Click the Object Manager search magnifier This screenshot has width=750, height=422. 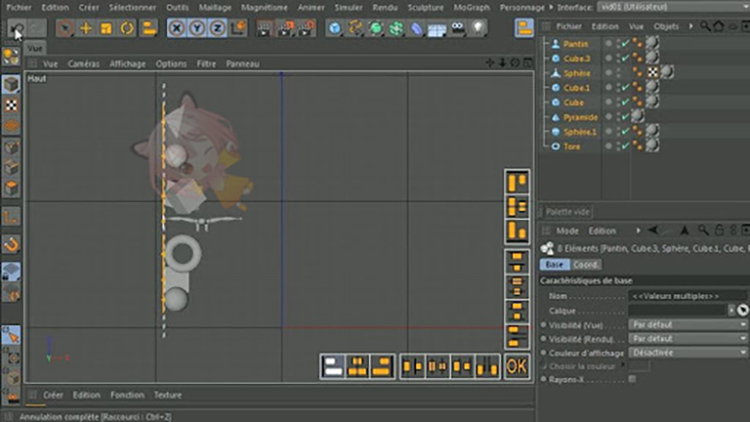705,26
